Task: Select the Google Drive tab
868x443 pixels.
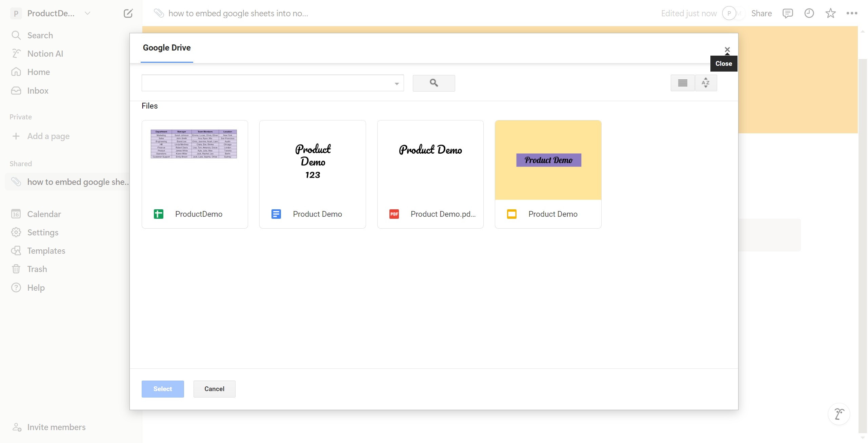Action: click(167, 48)
